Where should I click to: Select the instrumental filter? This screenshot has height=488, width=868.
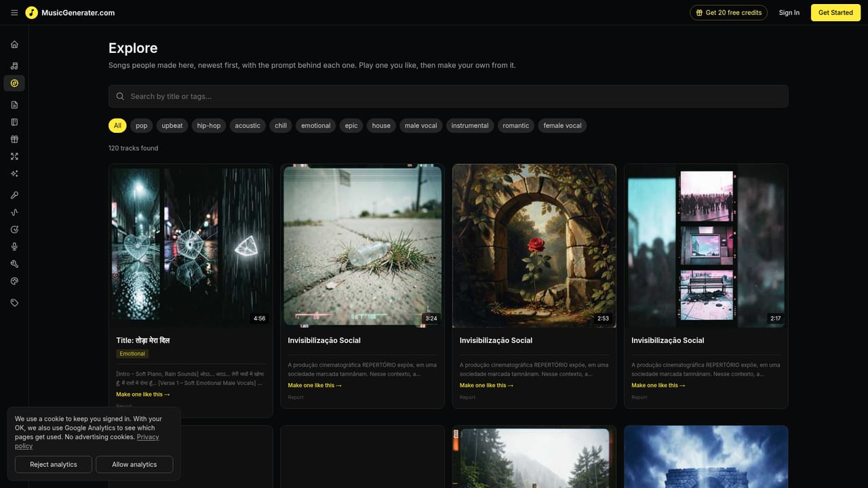pos(470,125)
